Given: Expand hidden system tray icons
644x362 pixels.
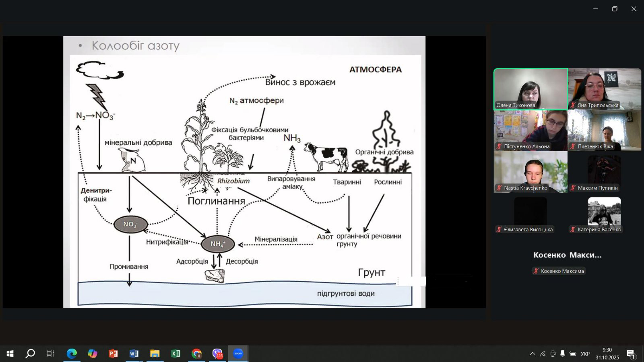Looking at the screenshot, I should [533, 354].
